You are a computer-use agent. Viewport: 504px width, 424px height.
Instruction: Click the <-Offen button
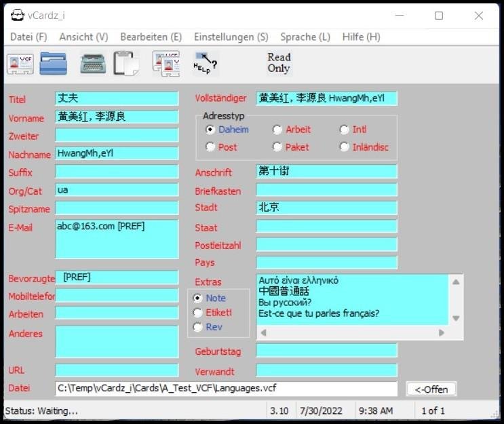pos(431,389)
